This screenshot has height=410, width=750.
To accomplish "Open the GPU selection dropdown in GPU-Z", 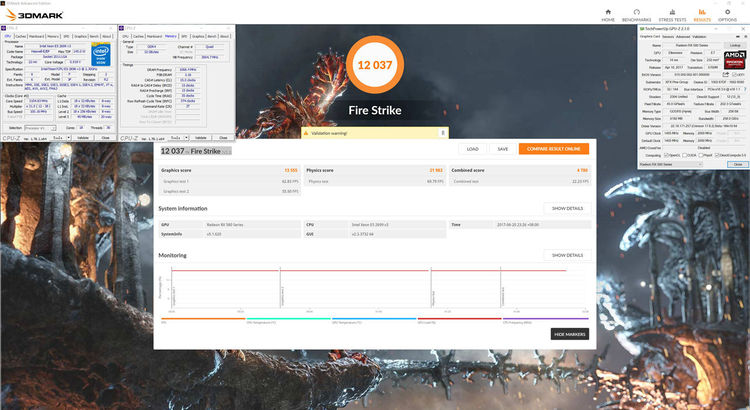I will (x=671, y=164).
